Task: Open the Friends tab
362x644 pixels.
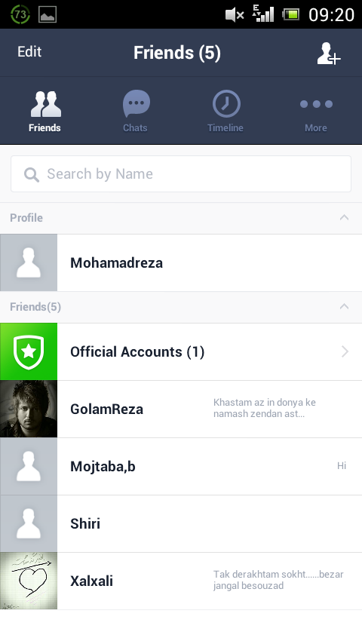Action: click(45, 112)
